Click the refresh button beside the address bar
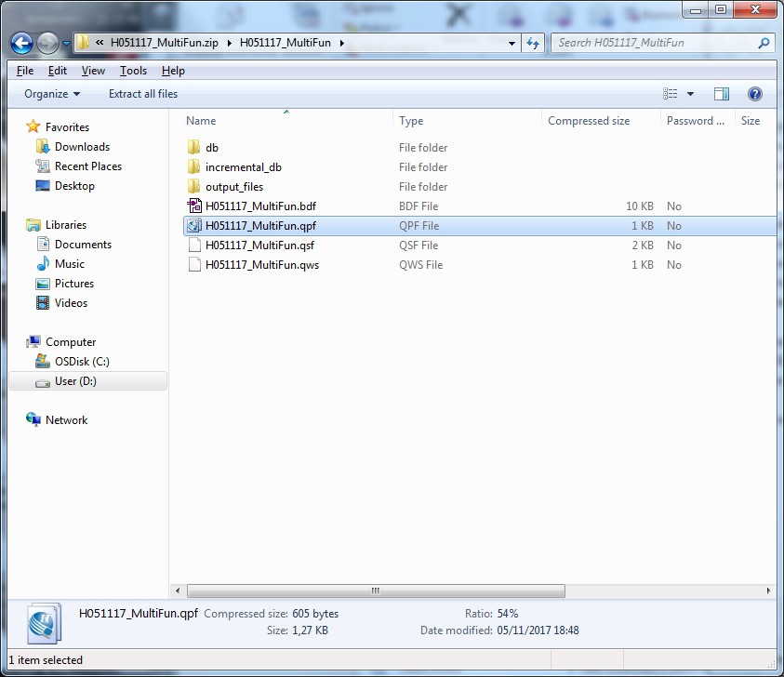The image size is (784, 677). 533,43
